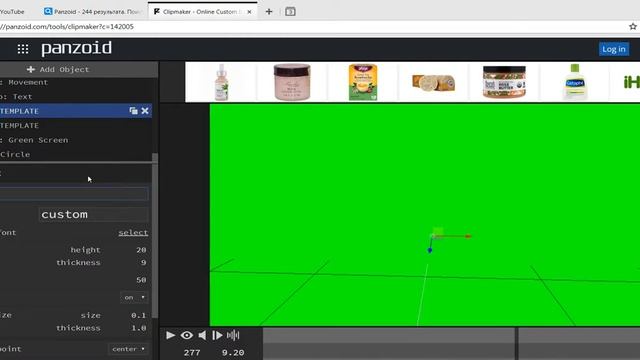Select the Text object row
This screenshot has width=640, height=360.
point(76,97)
